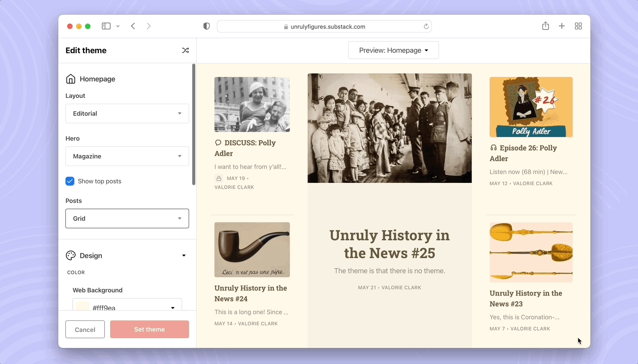Viewport: 638px width, 364px height.
Task: Click the COLOR section label
Action: [76, 272]
